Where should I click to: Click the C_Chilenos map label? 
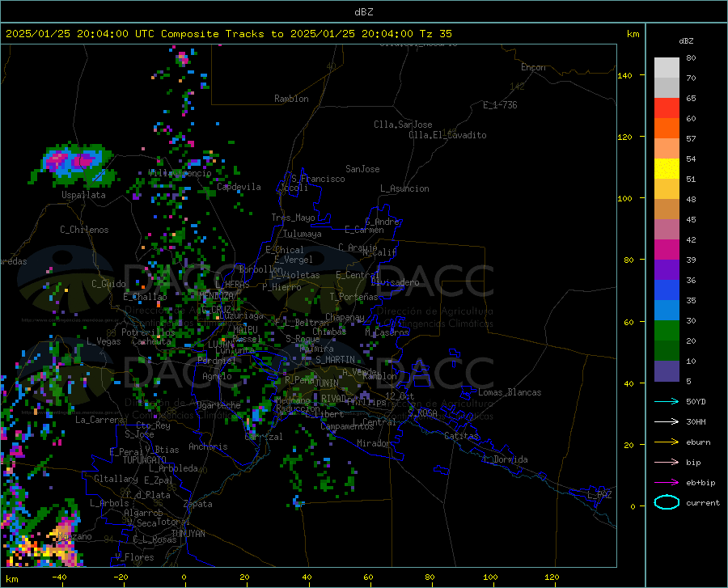(84, 230)
